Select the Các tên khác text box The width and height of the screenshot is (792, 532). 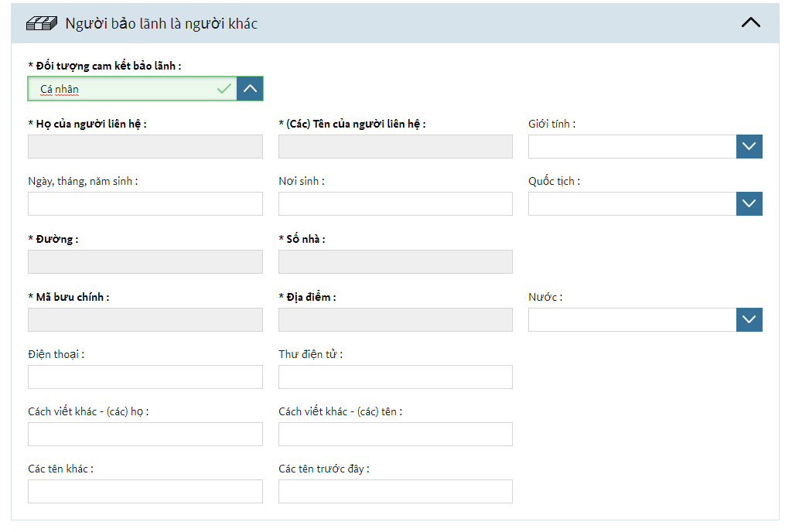[x=145, y=491]
